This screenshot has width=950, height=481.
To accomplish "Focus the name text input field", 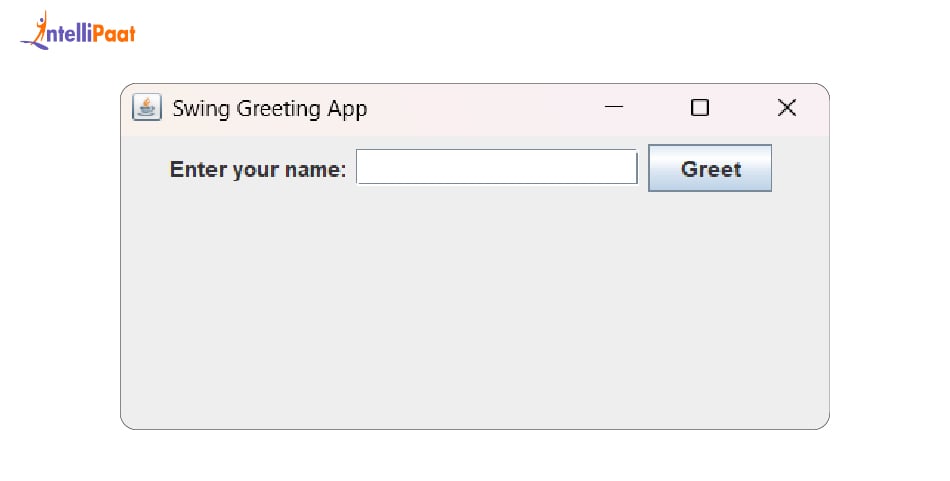I will coord(497,167).
